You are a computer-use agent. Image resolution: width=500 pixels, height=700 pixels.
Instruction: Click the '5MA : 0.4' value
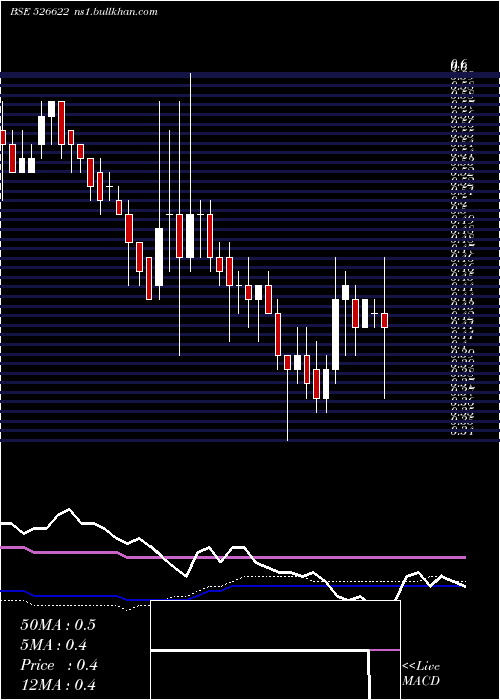click(54, 645)
